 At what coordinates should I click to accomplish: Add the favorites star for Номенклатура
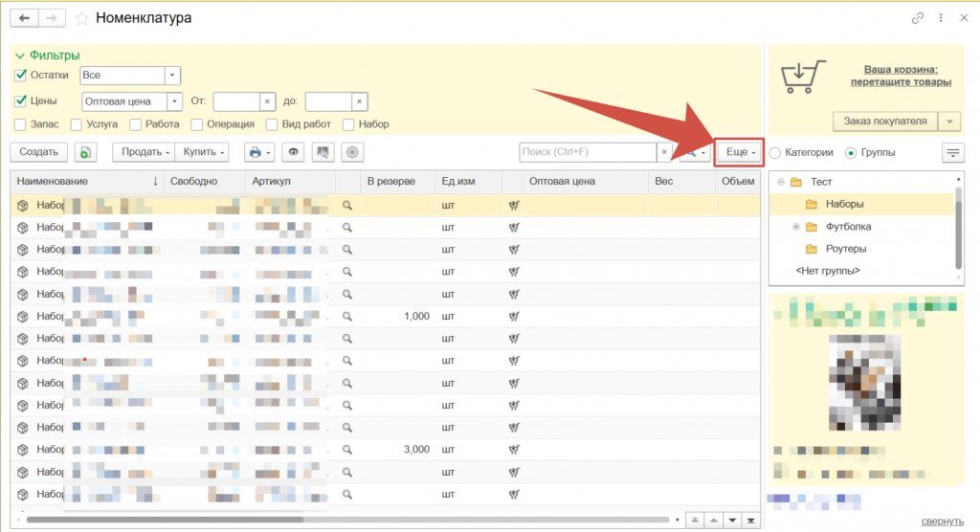(x=81, y=18)
